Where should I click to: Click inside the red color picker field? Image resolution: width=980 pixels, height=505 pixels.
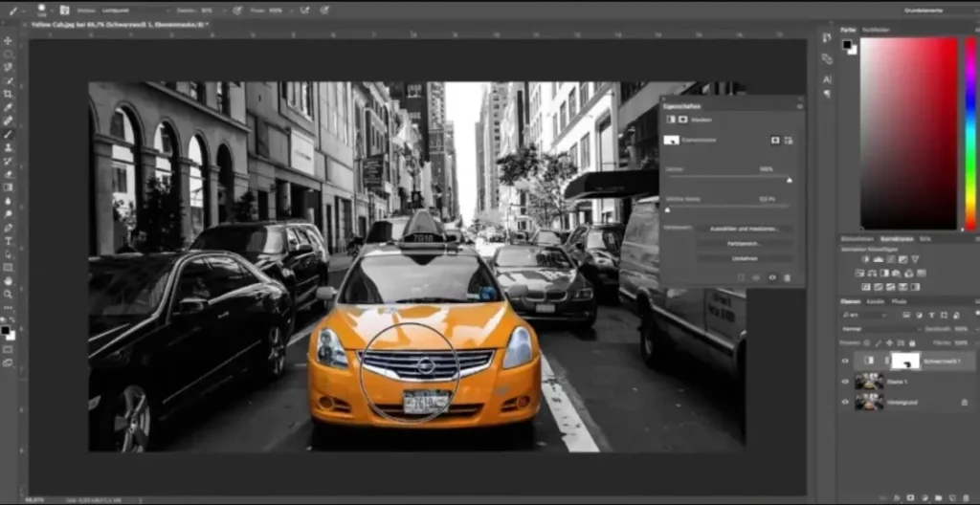[909, 134]
